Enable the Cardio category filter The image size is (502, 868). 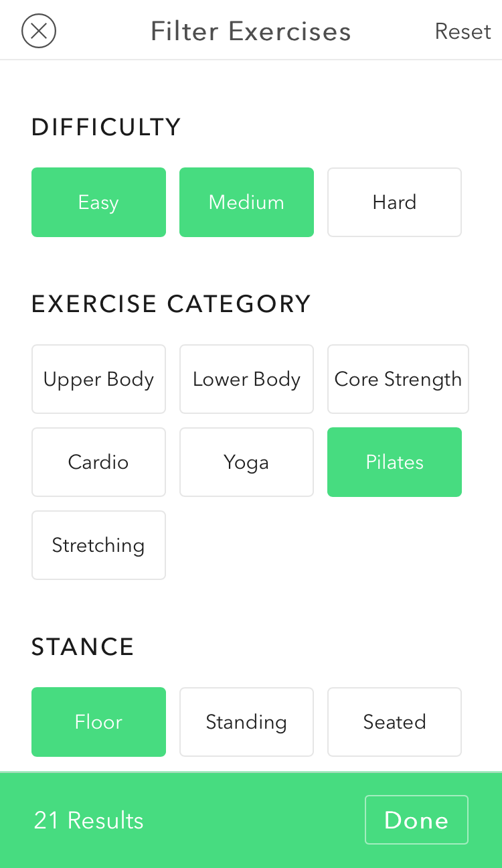(98, 462)
